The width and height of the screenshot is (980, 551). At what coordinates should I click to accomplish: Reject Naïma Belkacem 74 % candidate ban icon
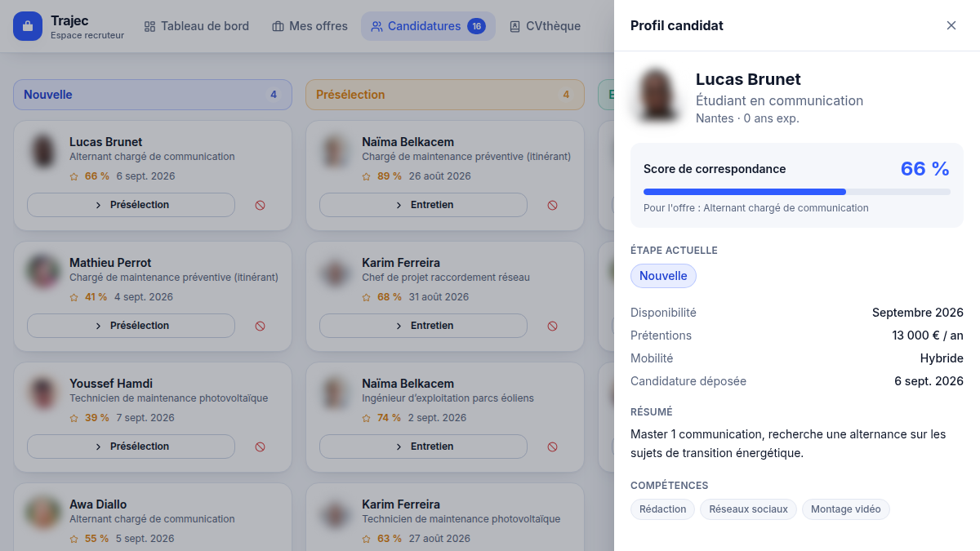(552, 447)
